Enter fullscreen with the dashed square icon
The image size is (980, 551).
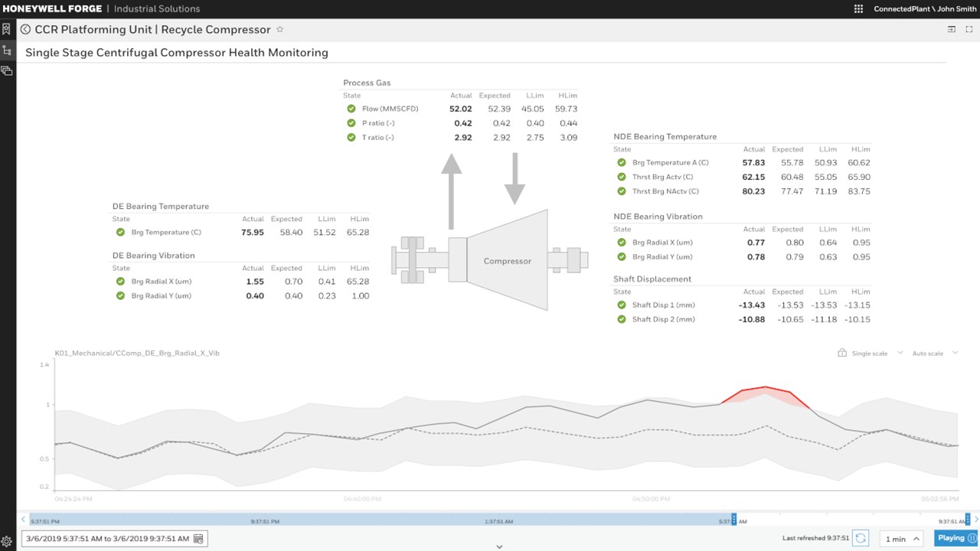(x=969, y=29)
